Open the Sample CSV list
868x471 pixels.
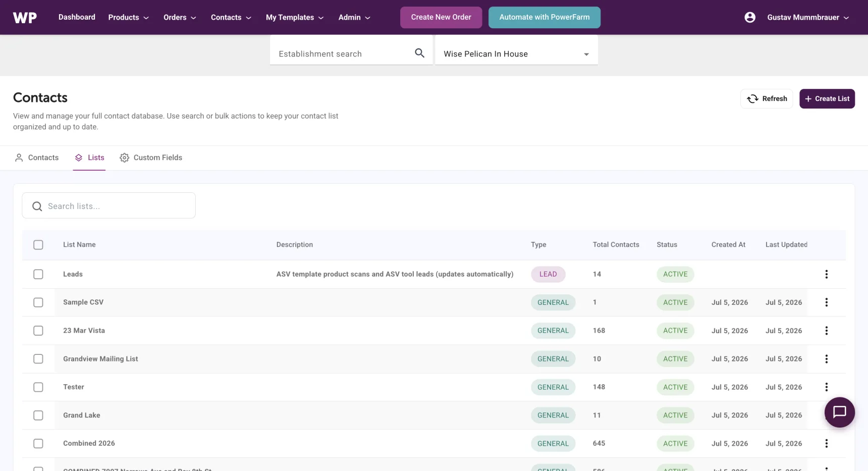[83, 302]
